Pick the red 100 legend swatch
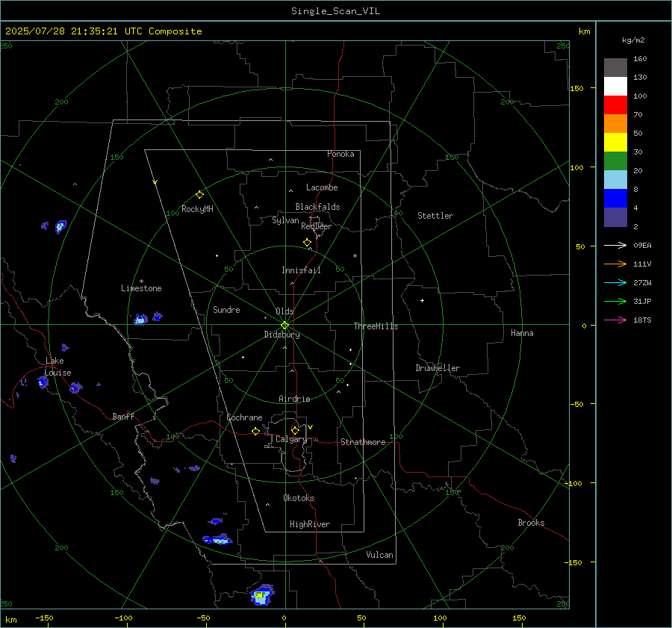Viewport: 672px width, 628px height. coord(615,105)
